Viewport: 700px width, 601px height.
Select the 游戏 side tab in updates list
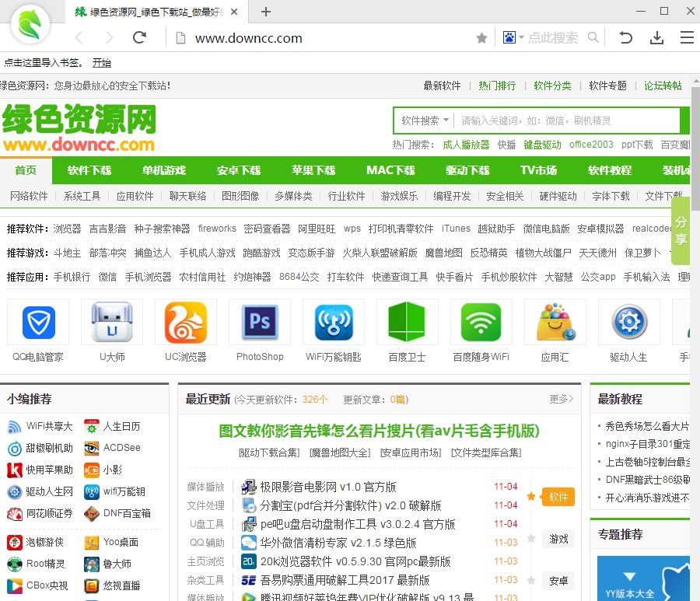[558, 539]
